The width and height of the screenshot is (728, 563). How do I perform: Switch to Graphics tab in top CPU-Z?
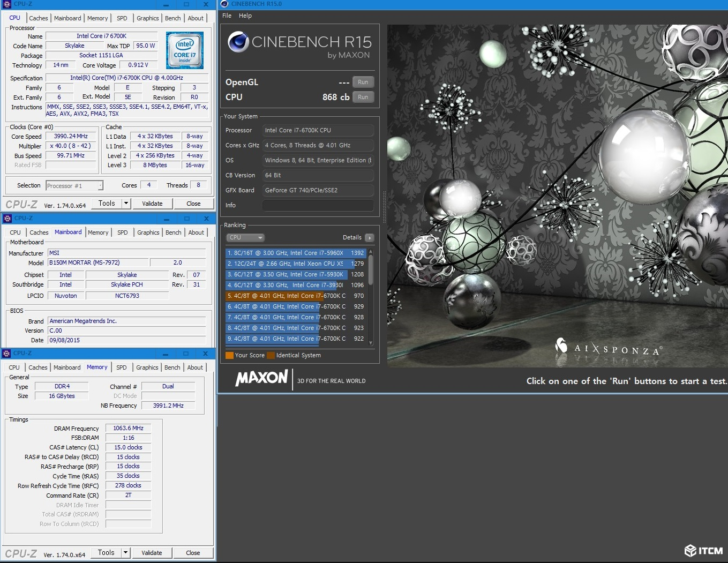pos(147,18)
